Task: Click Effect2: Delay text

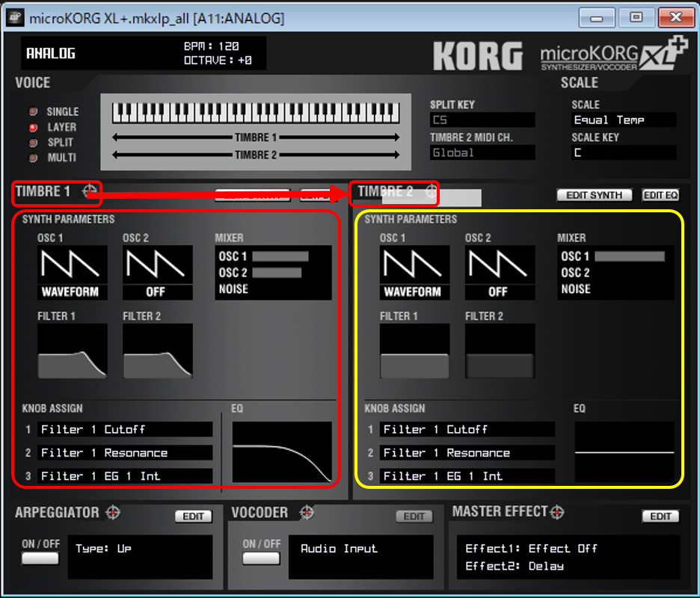Action: (515, 566)
